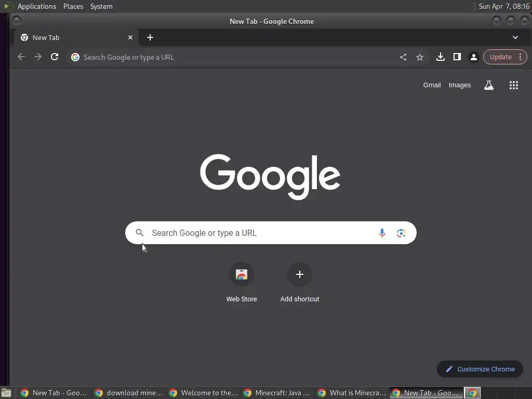This screenshot has height=399, width=532.
Task: Open the Google apps grid
Action: [514, 85]
